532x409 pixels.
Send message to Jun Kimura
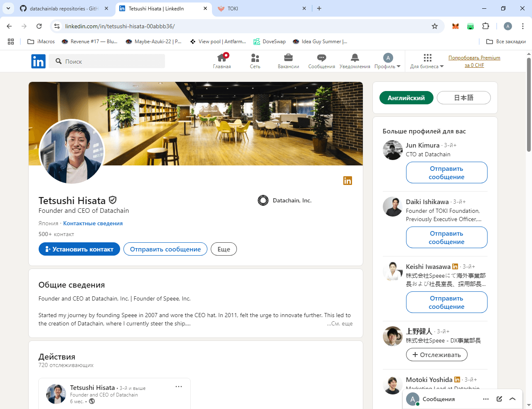pos(447,172)
